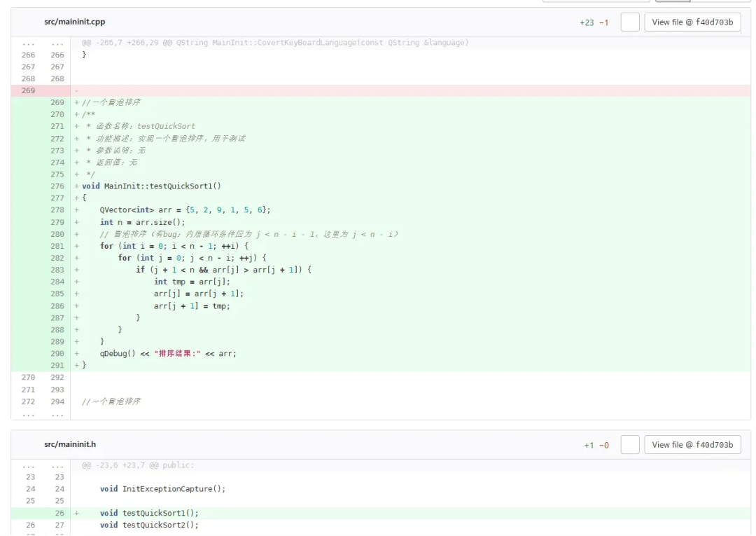This screenshot has width=756, height=536.
Task: Click new line number 27 beside testQuickSort2
Action: [x=59, y=525]
